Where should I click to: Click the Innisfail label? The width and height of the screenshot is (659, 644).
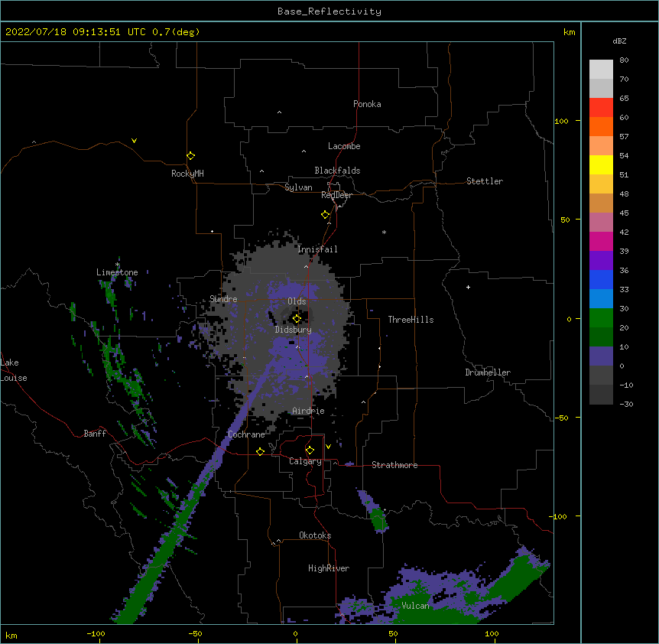(317, 249)
